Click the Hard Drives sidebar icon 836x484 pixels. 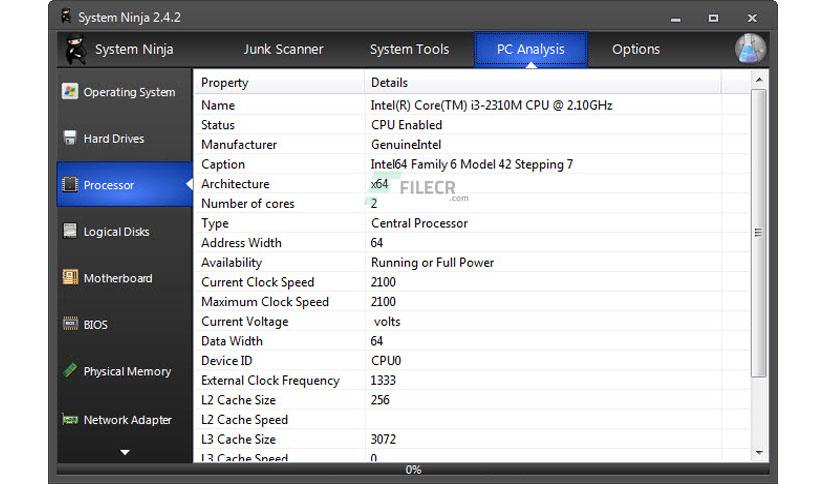[70, 138]
